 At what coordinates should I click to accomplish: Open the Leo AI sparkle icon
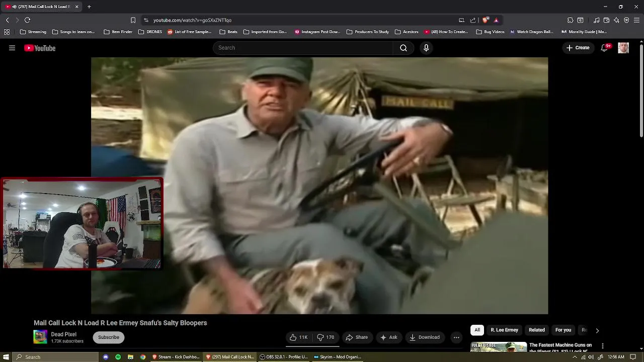[616, 20]
